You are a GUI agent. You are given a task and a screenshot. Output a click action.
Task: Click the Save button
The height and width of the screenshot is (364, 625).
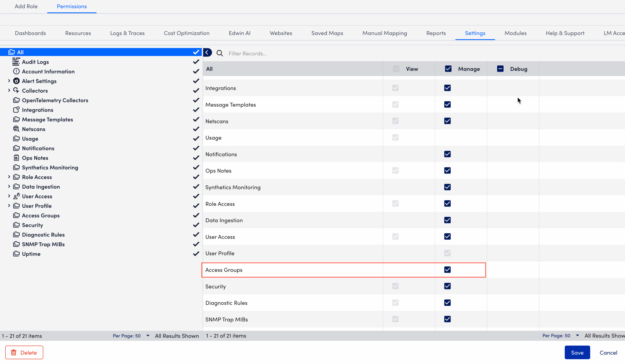[x=577, y=352]
